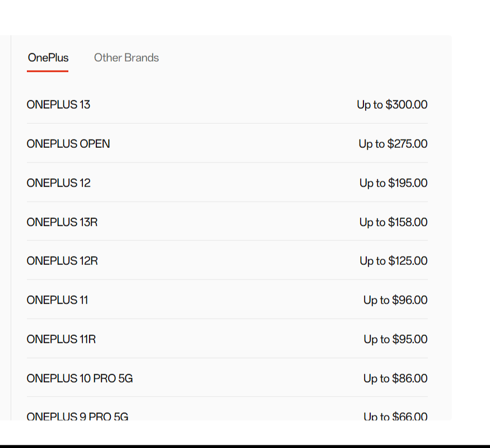Image resolution: width=490 pixels, height=448 pixels.
Task: Switch to the Other Brands tab
Action: [126, 58]
